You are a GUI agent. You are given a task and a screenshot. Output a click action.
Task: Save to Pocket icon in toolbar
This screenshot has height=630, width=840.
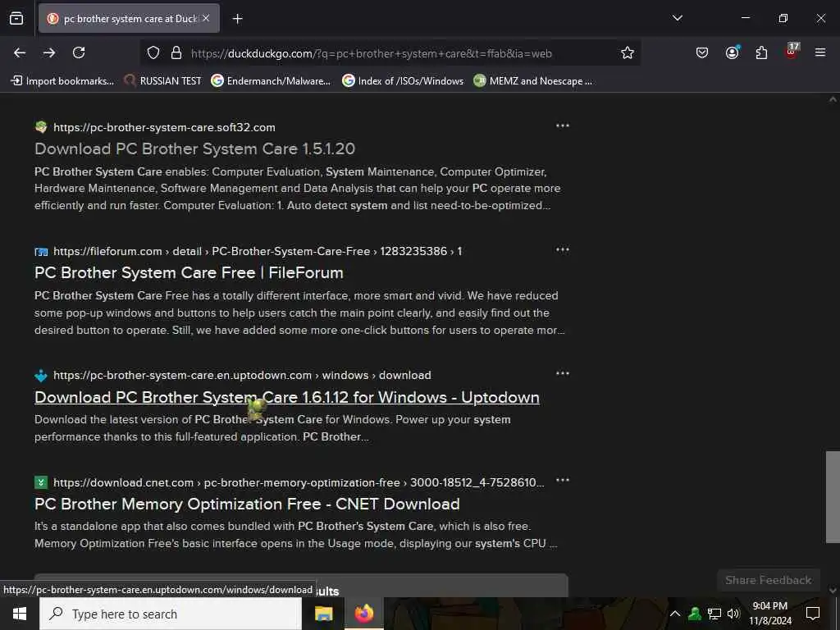[702, 52]
